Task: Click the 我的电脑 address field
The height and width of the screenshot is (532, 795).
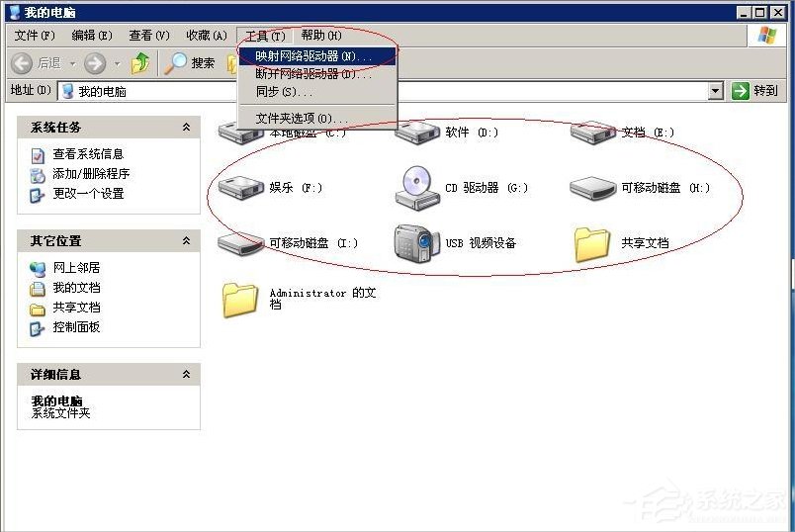Action: [383, 91]
